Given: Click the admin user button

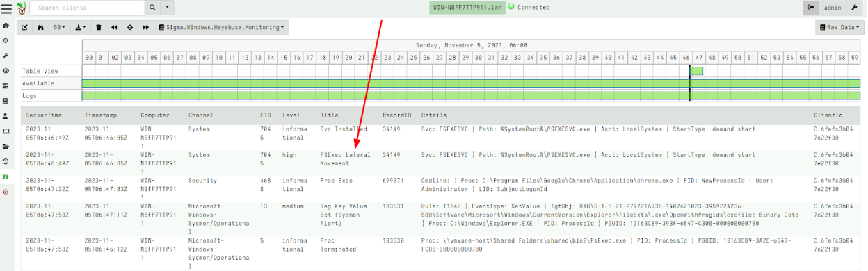Looking at the screenshot, I should pyautogui.click(x=832, y=8).
